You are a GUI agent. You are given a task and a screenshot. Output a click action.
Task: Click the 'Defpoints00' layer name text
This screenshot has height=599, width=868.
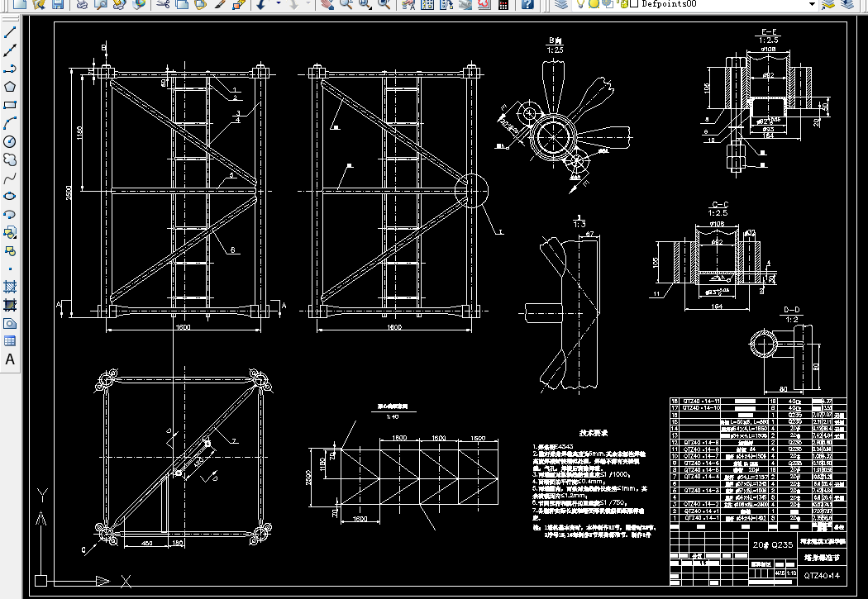click(x=669, y=3)
